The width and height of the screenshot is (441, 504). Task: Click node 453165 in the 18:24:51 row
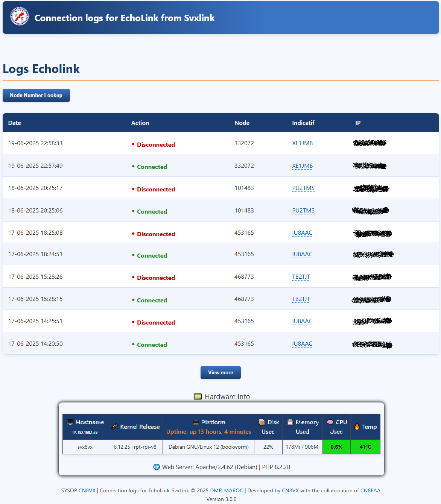point(244,254)
